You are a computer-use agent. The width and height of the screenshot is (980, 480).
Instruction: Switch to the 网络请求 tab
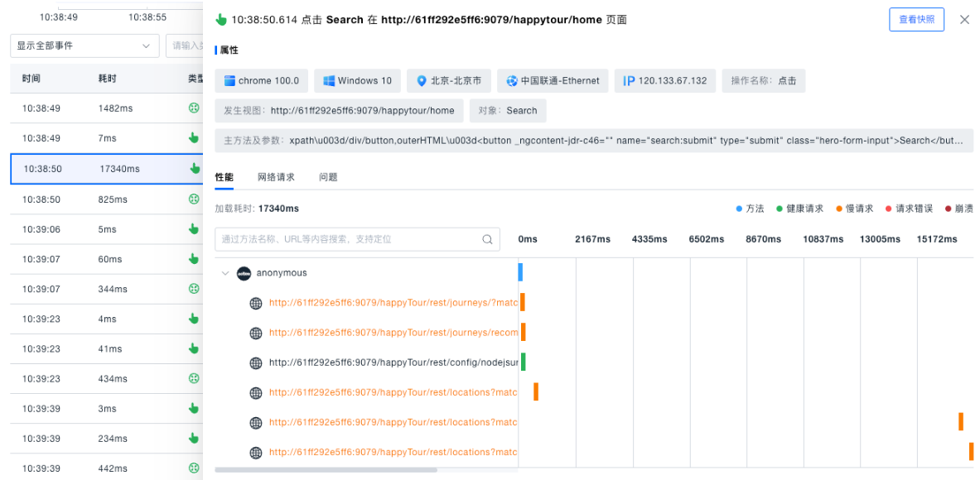click(x=276, y=177)
